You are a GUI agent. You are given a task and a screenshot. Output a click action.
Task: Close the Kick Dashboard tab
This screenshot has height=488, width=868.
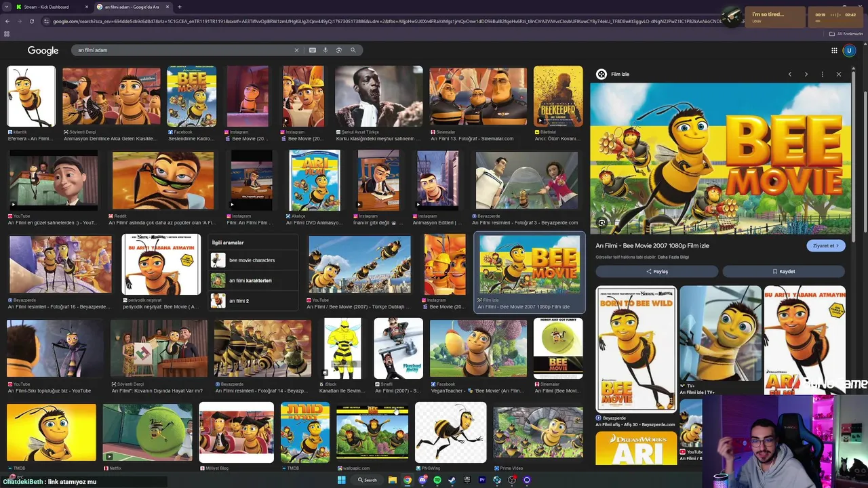point(87,7)
